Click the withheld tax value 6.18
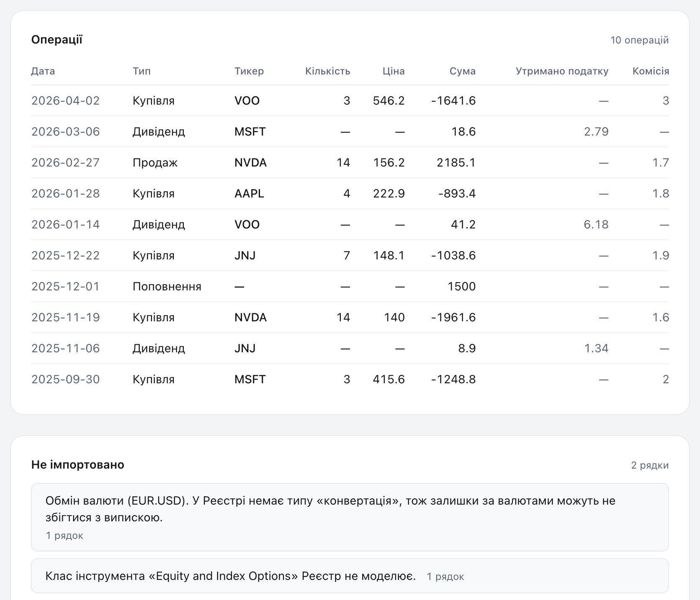The width and height of the screenshot is (700, 600). (596, 225)
